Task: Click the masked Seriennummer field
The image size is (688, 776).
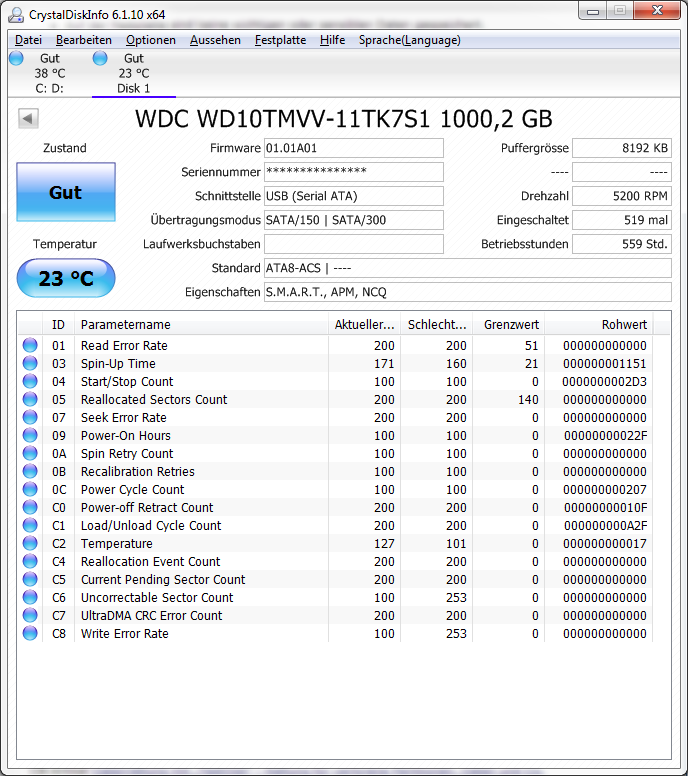Action: point(353,172)
